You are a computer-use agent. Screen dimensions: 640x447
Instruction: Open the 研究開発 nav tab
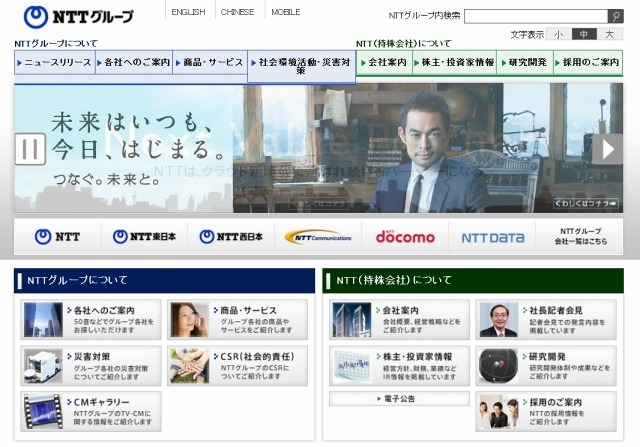(x=525, y=62)
